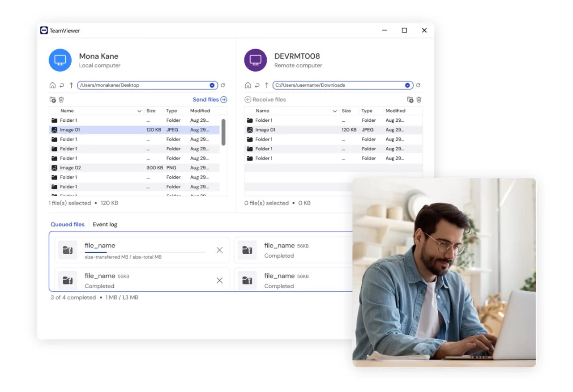Open remote path history dropdown
Image resolution: width=573 pixels, height=392 pixels.
(x=407, y=85)
